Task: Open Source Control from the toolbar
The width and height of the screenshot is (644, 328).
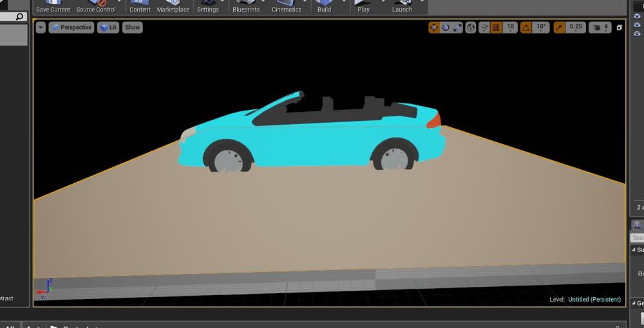Action: pos(96,7)
